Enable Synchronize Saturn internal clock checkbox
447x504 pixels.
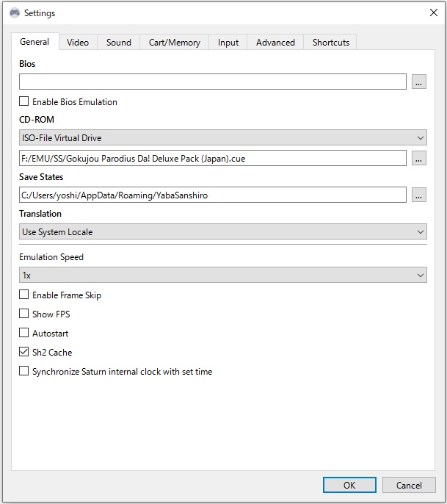coord(24,372)
